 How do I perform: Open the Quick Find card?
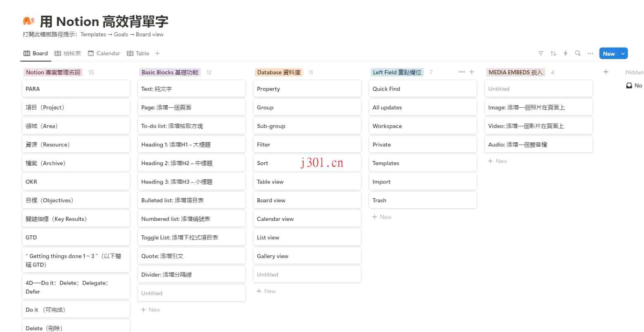pos(423,89)
